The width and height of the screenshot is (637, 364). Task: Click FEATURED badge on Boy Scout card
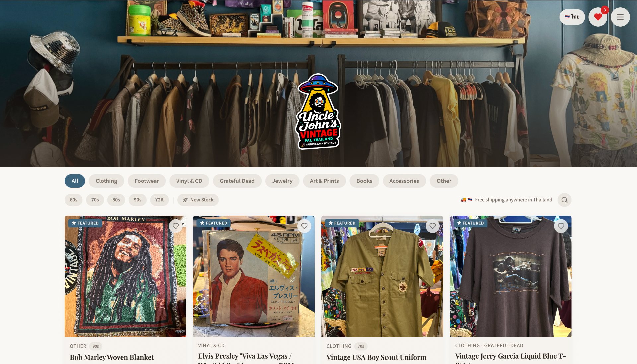tap(342, 223)
